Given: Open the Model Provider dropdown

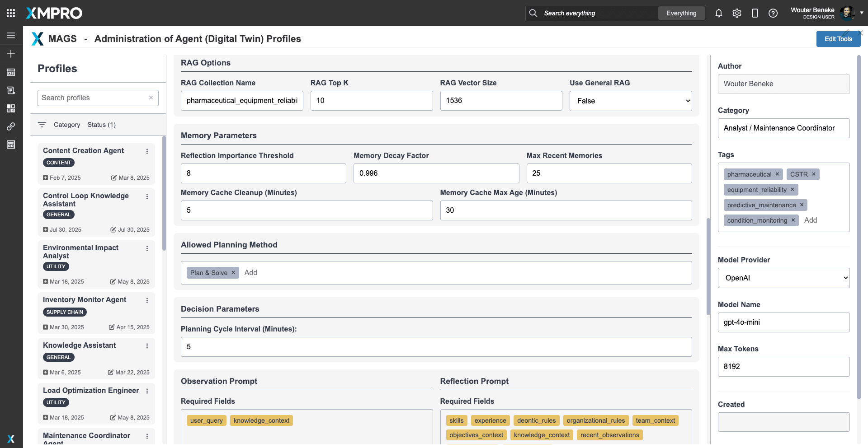Looking at the screenshot, I should (x=783, y=278).
